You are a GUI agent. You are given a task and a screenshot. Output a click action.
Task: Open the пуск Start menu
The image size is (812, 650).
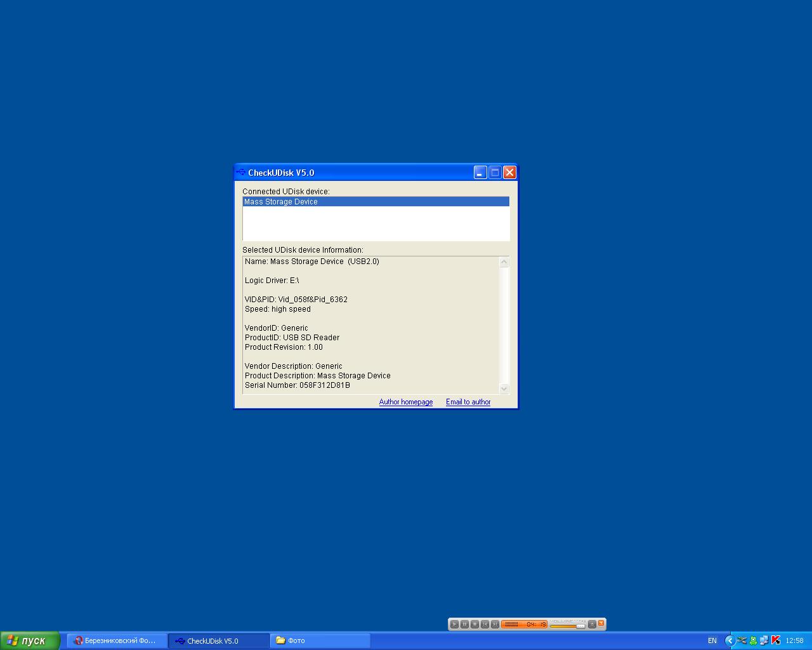(x=29, y=640)
